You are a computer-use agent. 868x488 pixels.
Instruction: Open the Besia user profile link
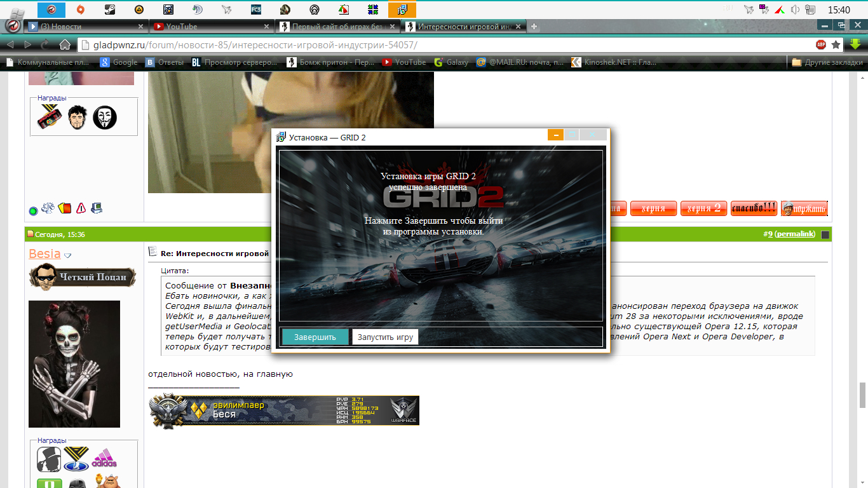click(x=44, y=254)
